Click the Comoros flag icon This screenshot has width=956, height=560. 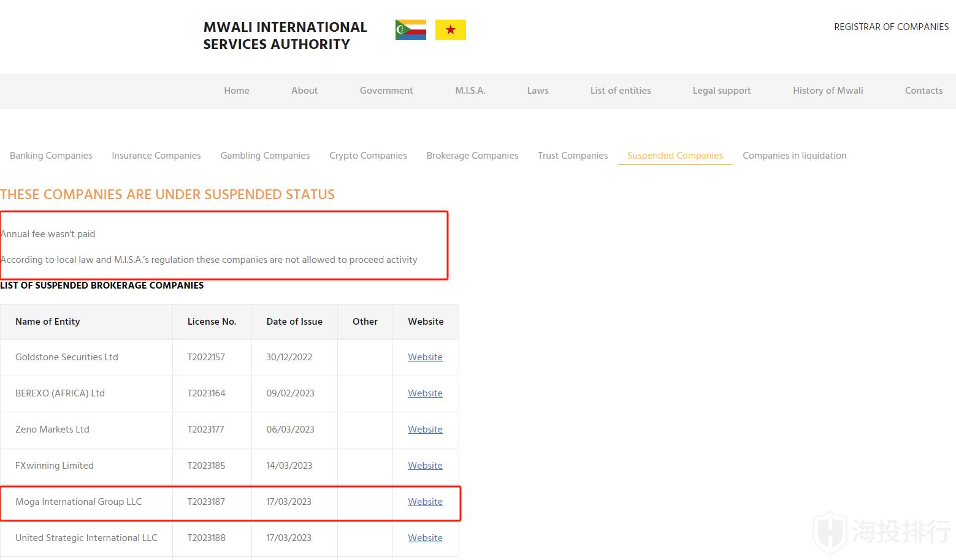[410, 29]
